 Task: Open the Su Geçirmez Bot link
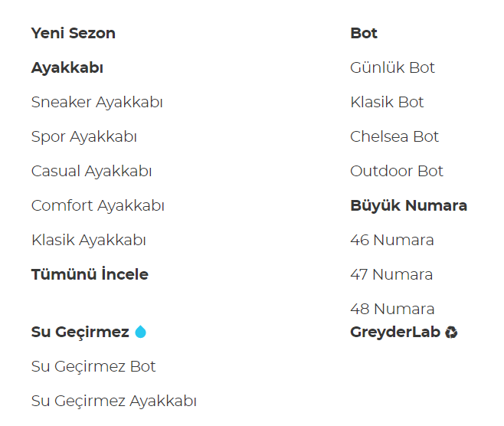coord(93,366)
